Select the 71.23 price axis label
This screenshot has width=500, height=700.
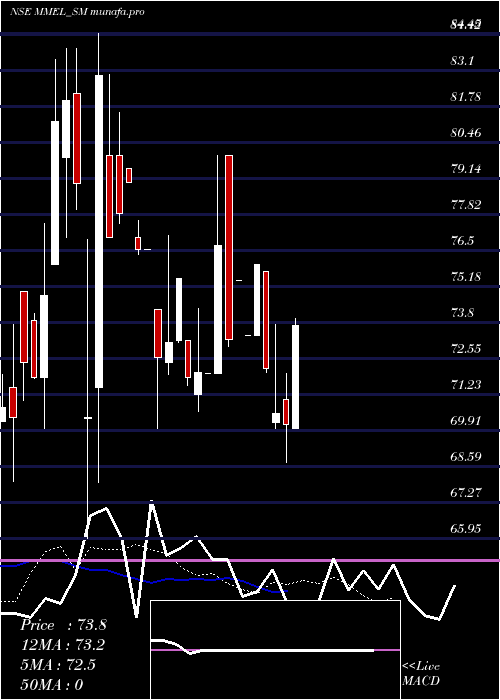(x=466, y=385)
